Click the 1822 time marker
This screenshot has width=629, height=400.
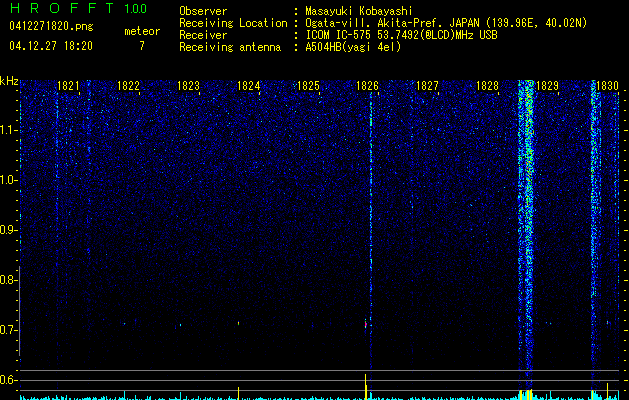(128, 86)
